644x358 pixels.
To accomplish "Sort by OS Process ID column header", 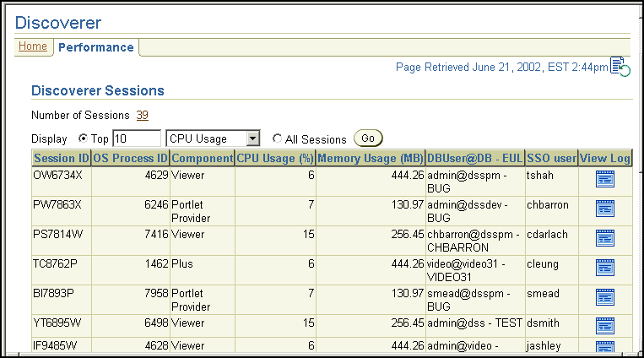I will point(130,158).
